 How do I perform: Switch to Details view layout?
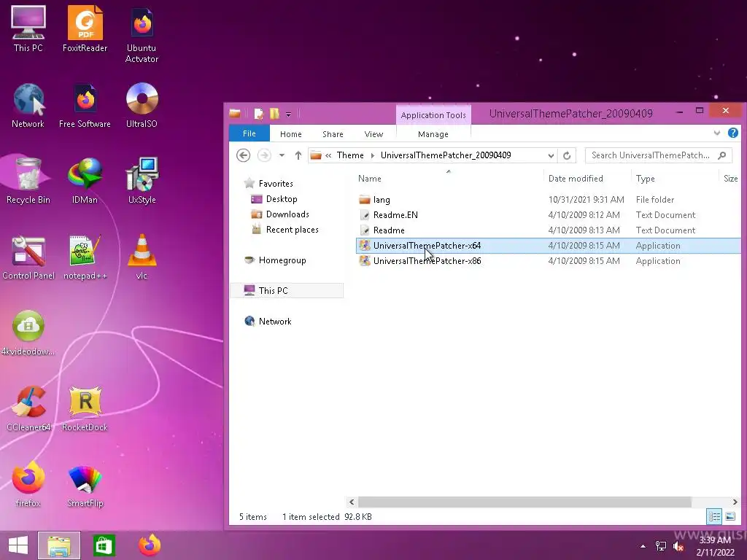click(x=714, y=516)
